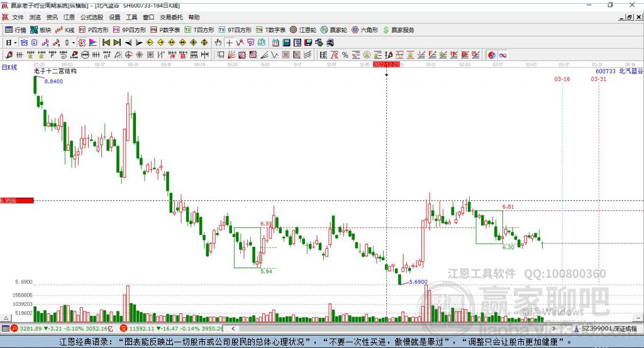Click the black right arrow icon

[139, 43]
